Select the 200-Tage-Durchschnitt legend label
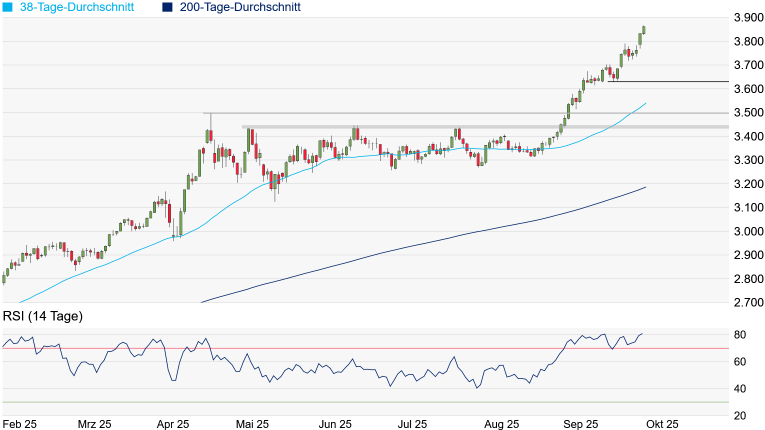The height and width of the screenshot is (430, 765). pos(240,7)
